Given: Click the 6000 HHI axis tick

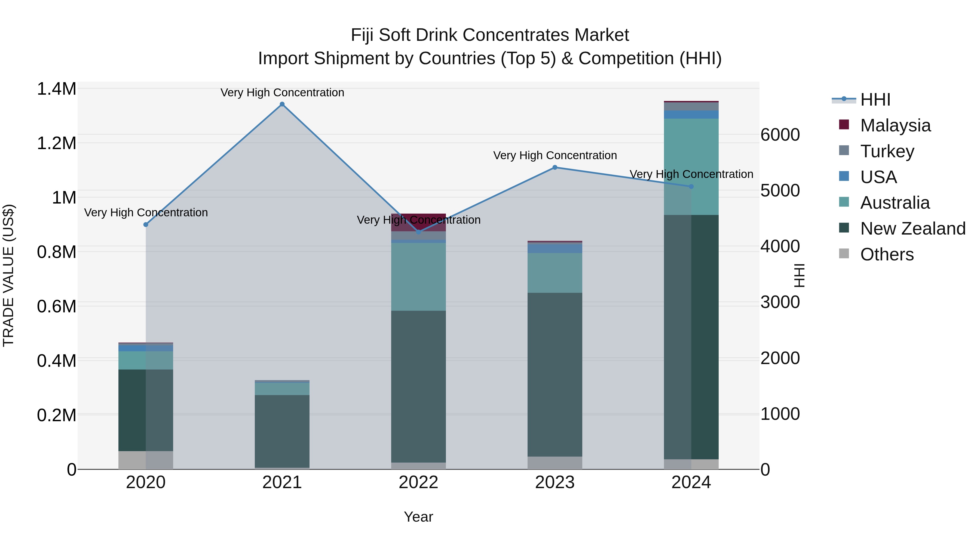Looking at the screenshot, I should click(780, 135).
